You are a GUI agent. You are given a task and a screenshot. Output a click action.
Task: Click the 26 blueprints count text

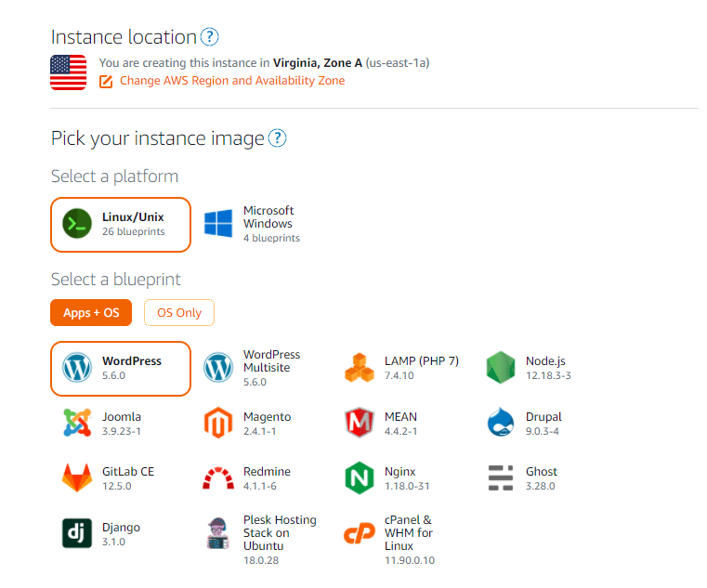point(134,232)
